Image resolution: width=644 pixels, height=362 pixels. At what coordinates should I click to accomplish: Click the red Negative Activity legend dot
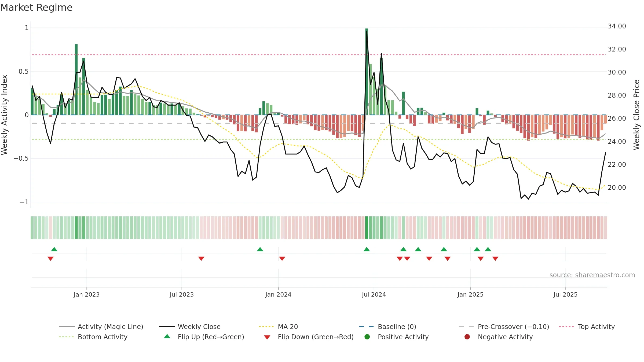click(x=467, y=337)
